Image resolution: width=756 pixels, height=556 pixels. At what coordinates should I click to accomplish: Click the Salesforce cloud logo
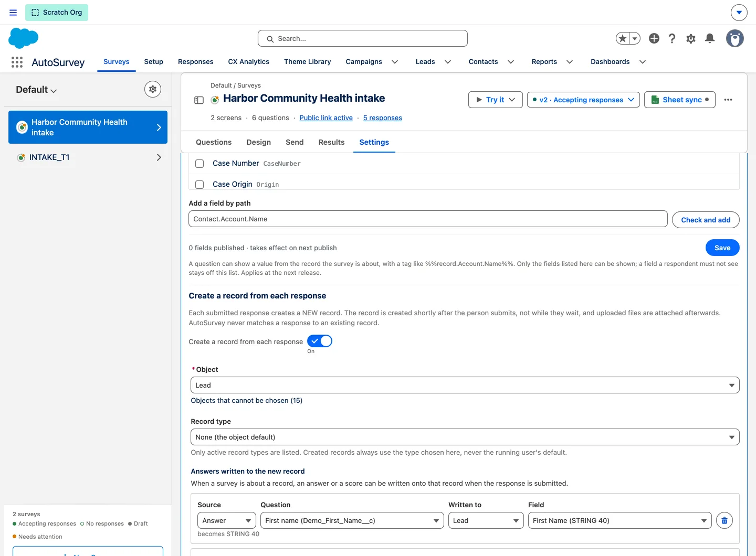point(24,38)
